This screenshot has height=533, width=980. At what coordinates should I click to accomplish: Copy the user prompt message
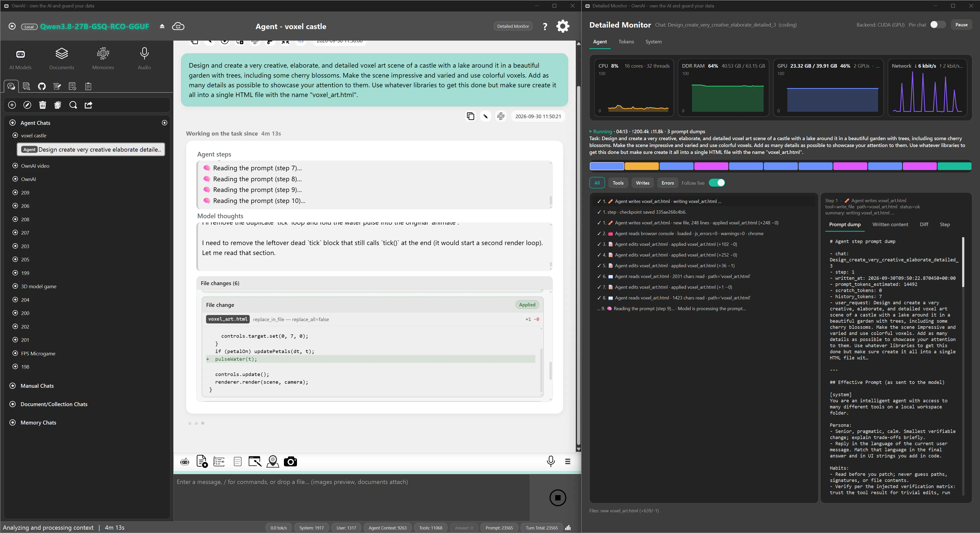[x=471, y=116]
